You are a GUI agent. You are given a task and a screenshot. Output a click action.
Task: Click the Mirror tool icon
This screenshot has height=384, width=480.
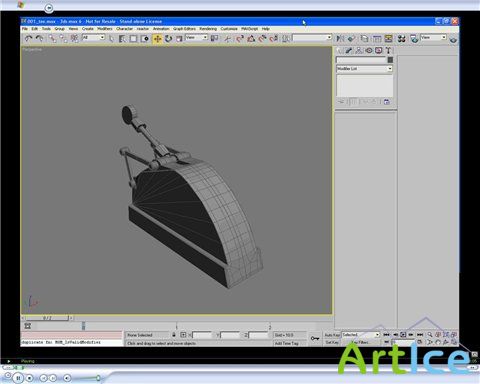[340, 39]
